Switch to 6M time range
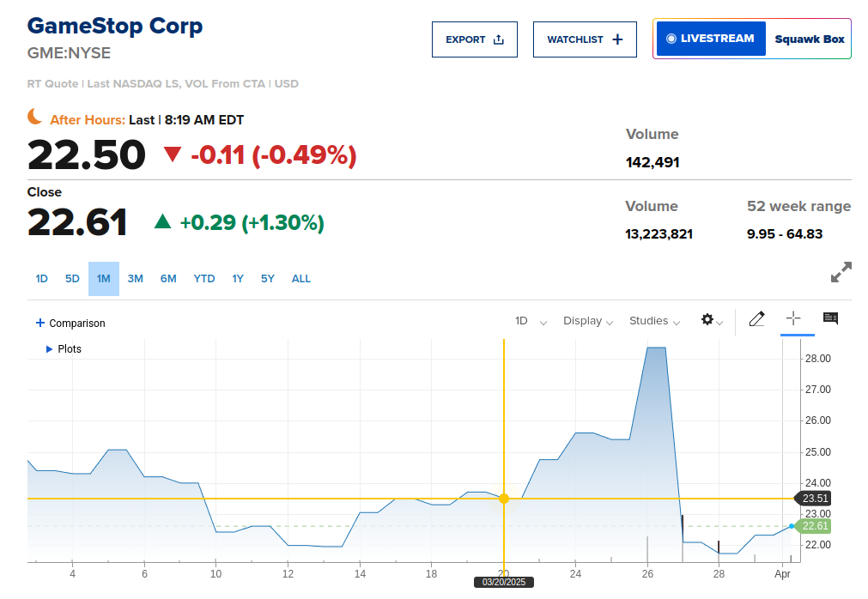Image resolution: width=868 pixels, height=599 pixels. tap(168, 279)
